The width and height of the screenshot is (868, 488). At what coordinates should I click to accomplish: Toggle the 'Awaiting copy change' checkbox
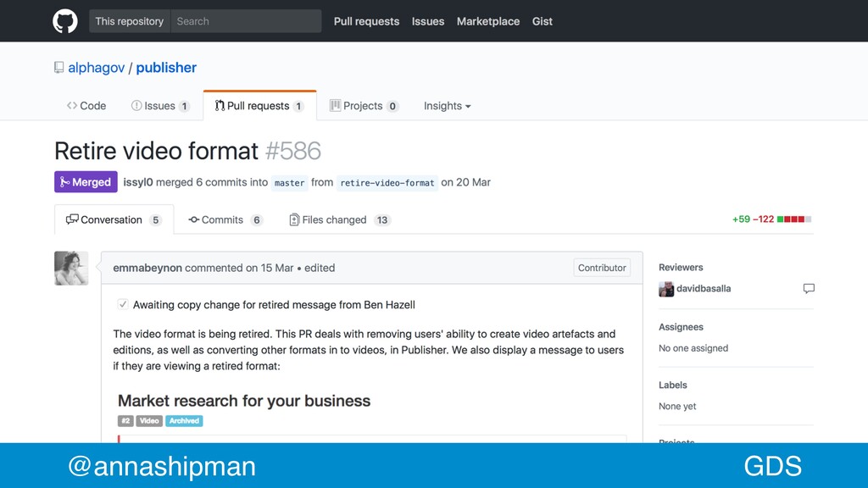tap(123, 304)
